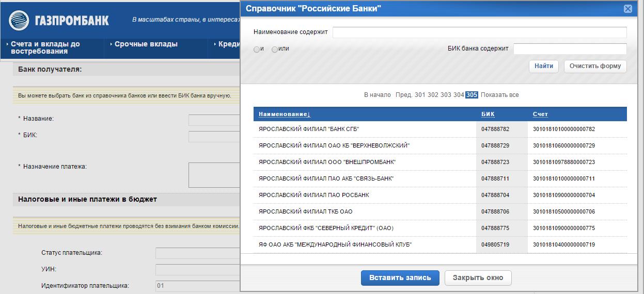This screenshot has width=644, height=294.
Task: Open "Срочные вклады" menu item
Action: point(146,44)
